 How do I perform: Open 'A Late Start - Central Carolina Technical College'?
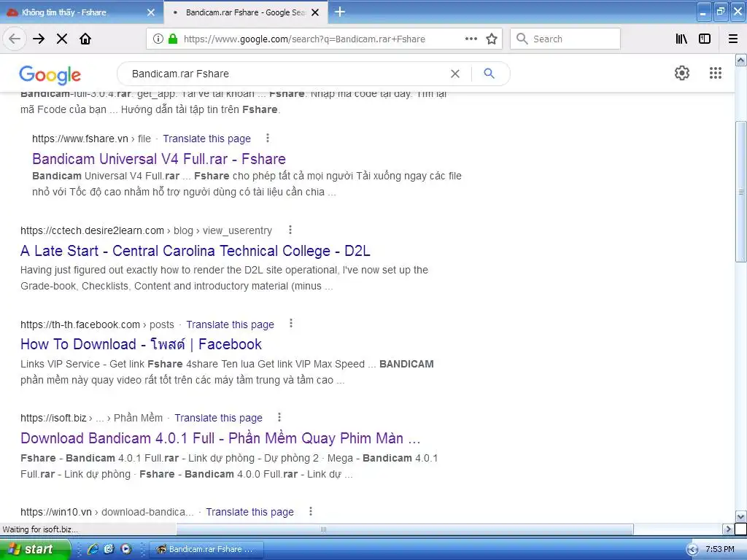coord(196,251)
